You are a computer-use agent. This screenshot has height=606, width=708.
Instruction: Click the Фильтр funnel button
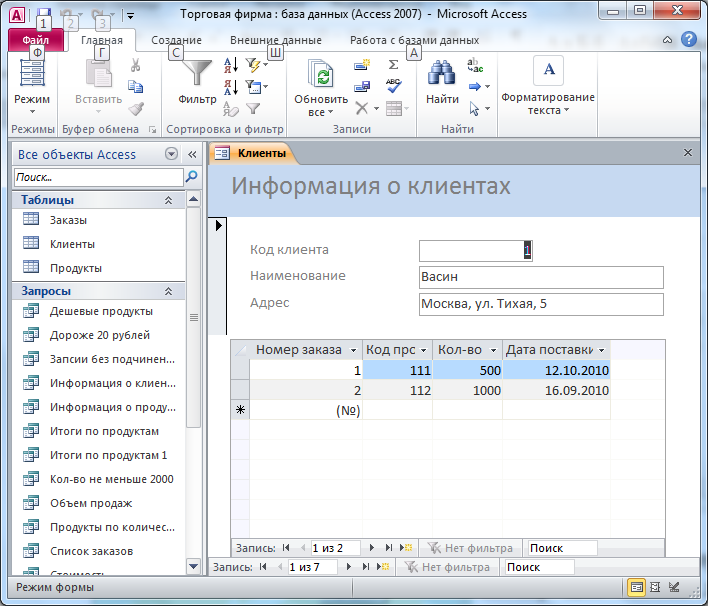(197, 82)
